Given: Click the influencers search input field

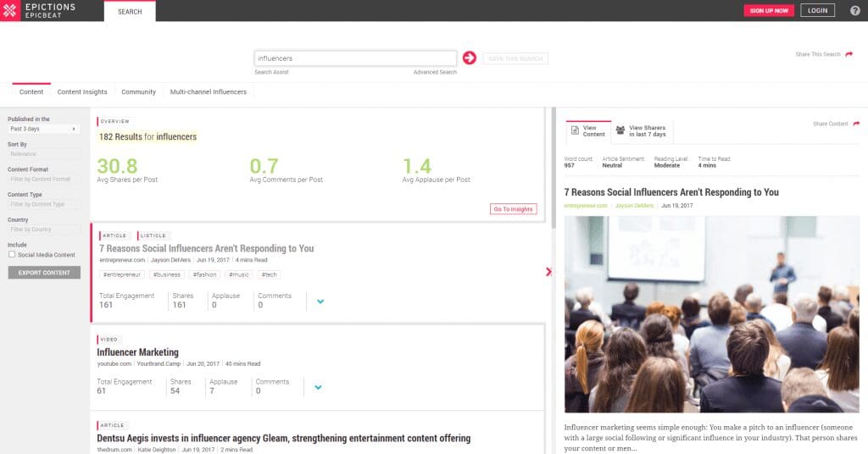Looking at the screenshot, I should (355, 58).
